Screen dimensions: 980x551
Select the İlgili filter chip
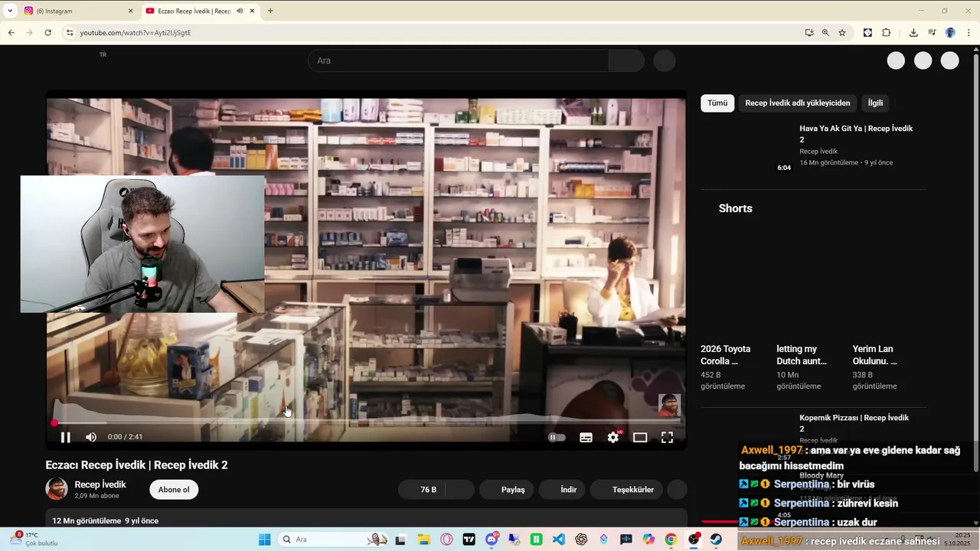tap(875, 103)
